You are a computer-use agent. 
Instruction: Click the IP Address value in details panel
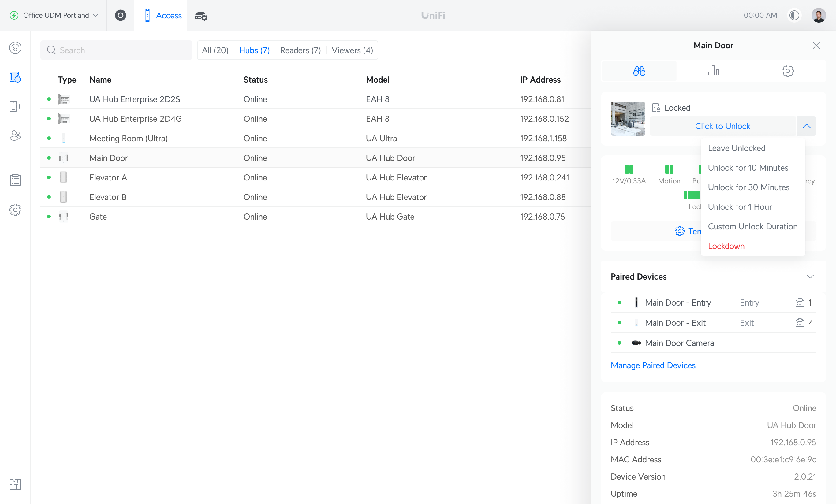(x=793, y=443)
